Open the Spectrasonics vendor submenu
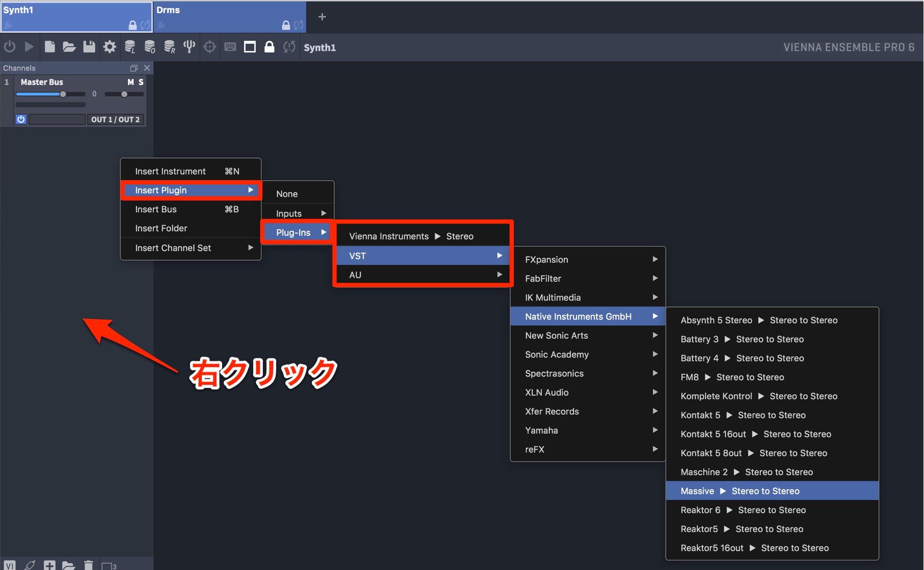This screenshot has height=570, width=924. tap(588, 374)
